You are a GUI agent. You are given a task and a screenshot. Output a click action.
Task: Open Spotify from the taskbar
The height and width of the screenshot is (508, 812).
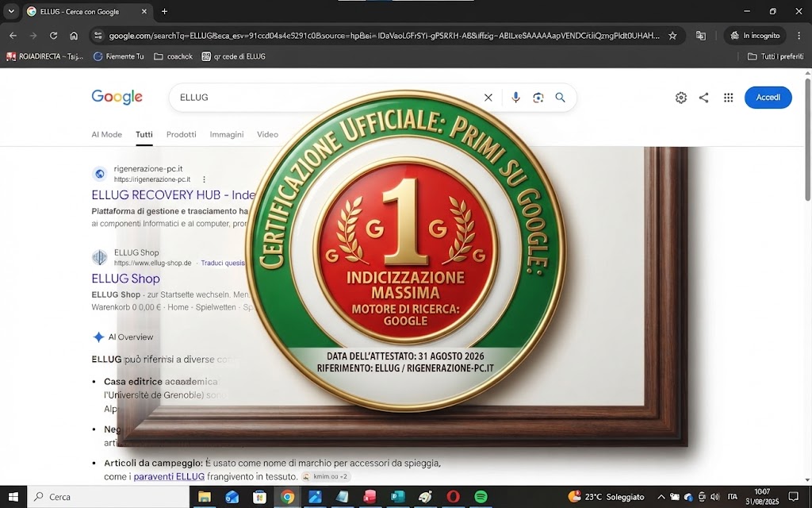[481, 497]
